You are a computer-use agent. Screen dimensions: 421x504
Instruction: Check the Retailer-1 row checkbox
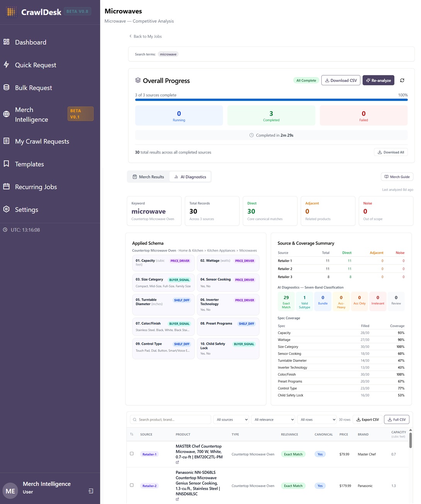click(x=132, y=454)
